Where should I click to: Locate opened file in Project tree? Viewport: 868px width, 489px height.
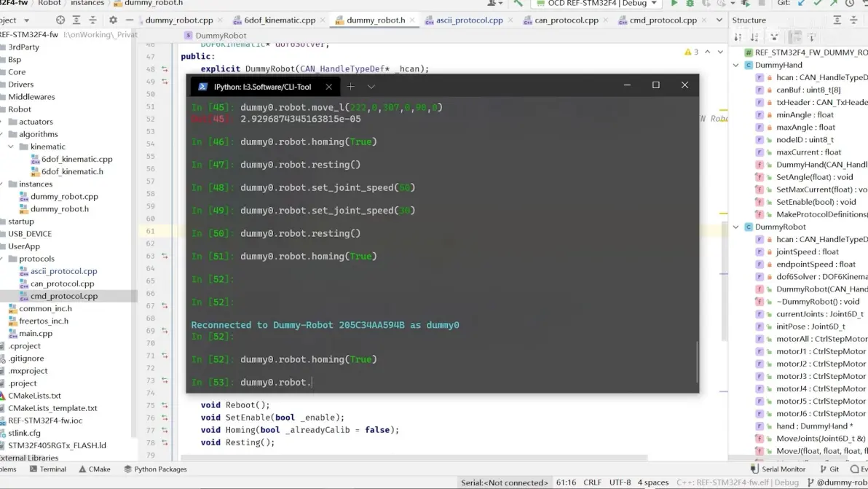[60, 20]
